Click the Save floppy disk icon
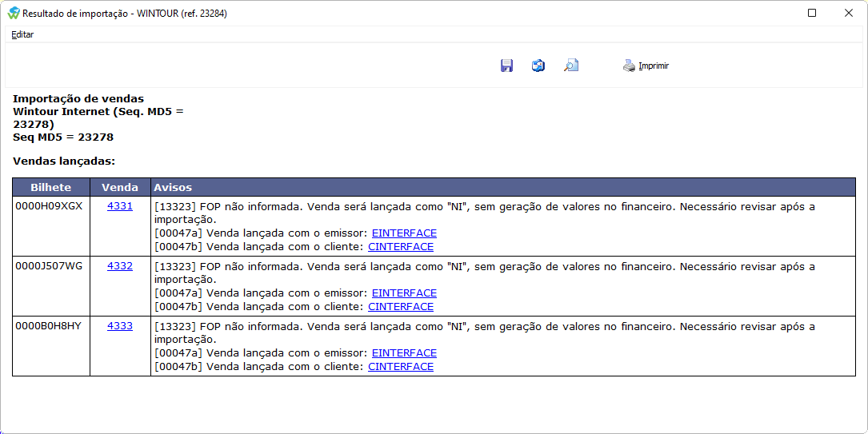This screenshot has width=868, height=434. 506,66
